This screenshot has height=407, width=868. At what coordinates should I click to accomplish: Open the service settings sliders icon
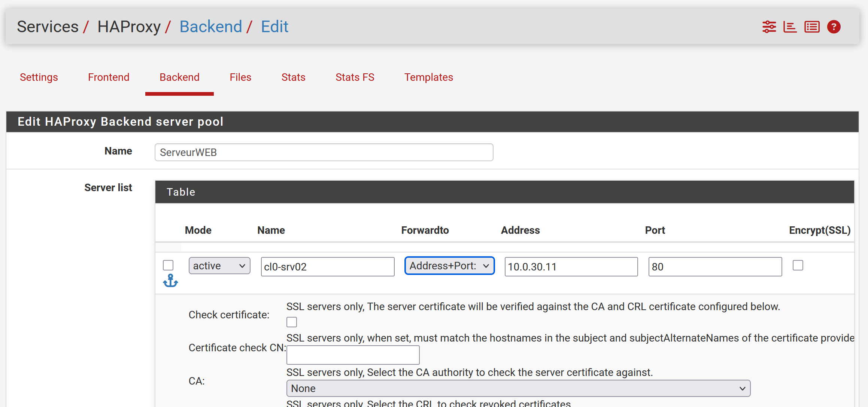tap(769, 27)
